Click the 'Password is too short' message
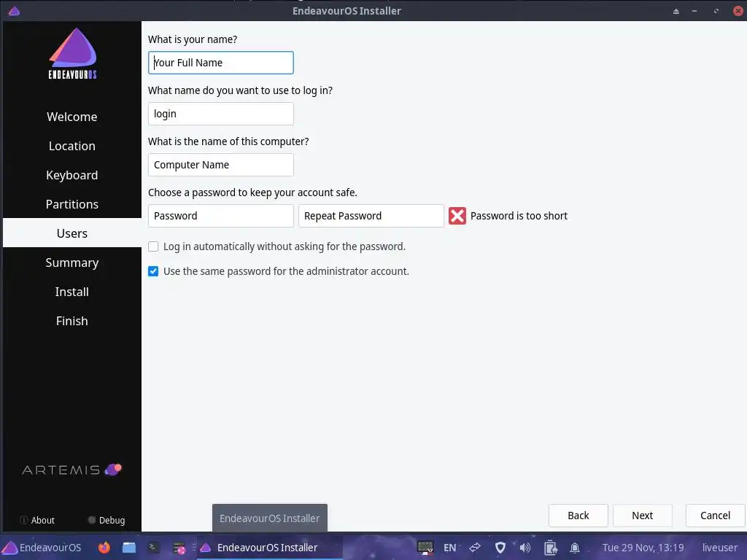This screenshot has width=747, height=560. (519, 216)
